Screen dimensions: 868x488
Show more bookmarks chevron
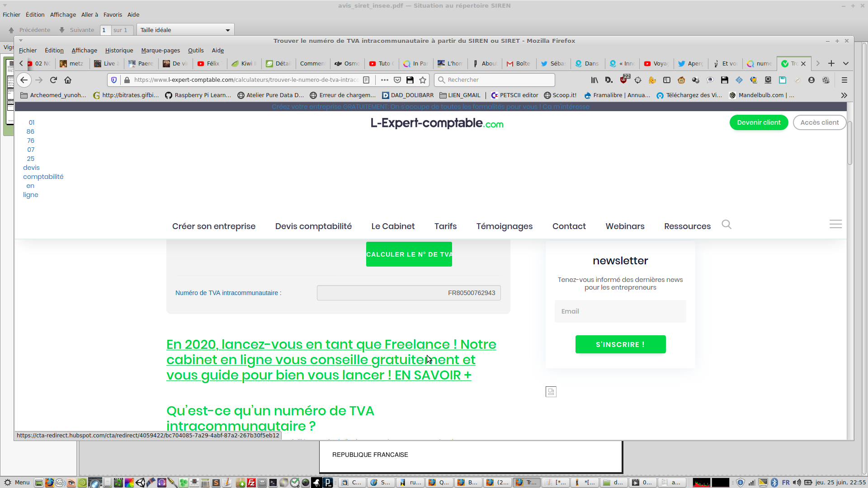tap(844, 95)
